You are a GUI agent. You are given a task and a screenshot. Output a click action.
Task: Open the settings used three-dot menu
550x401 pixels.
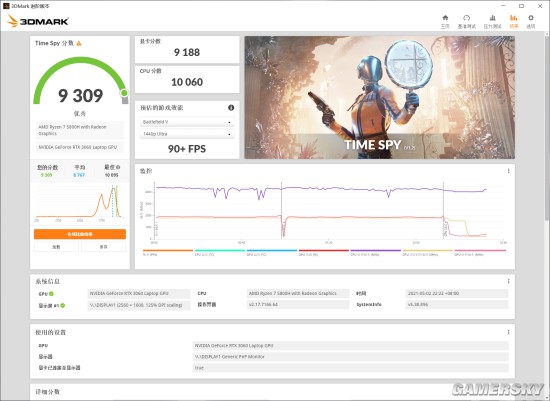tap(508, 332)
